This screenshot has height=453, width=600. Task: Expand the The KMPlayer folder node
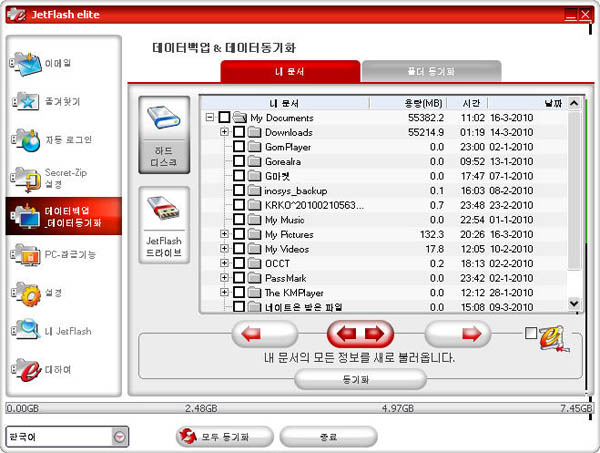click(x=224, y=292)
